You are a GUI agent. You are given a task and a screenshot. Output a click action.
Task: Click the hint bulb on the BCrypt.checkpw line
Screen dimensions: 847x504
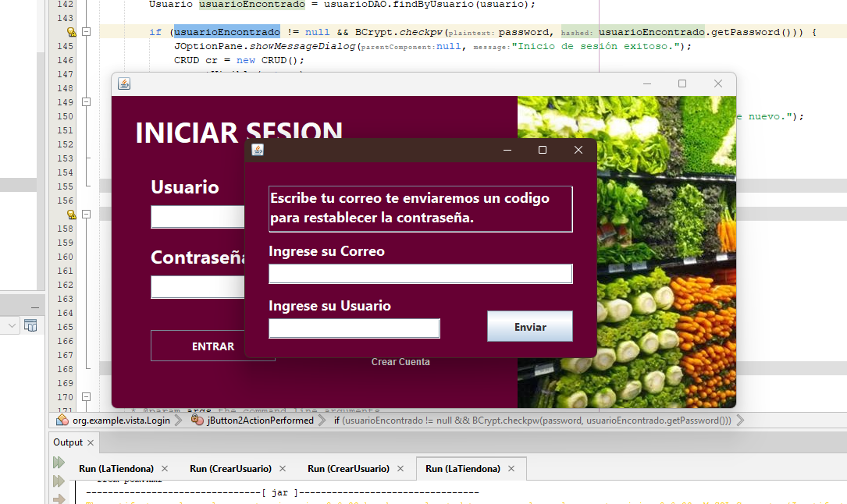pos(71,32)
